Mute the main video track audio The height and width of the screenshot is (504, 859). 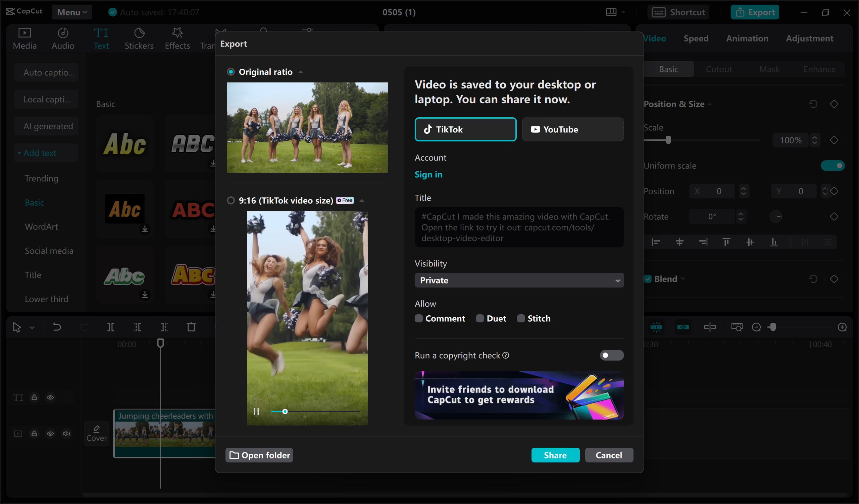tap(66, 434)
